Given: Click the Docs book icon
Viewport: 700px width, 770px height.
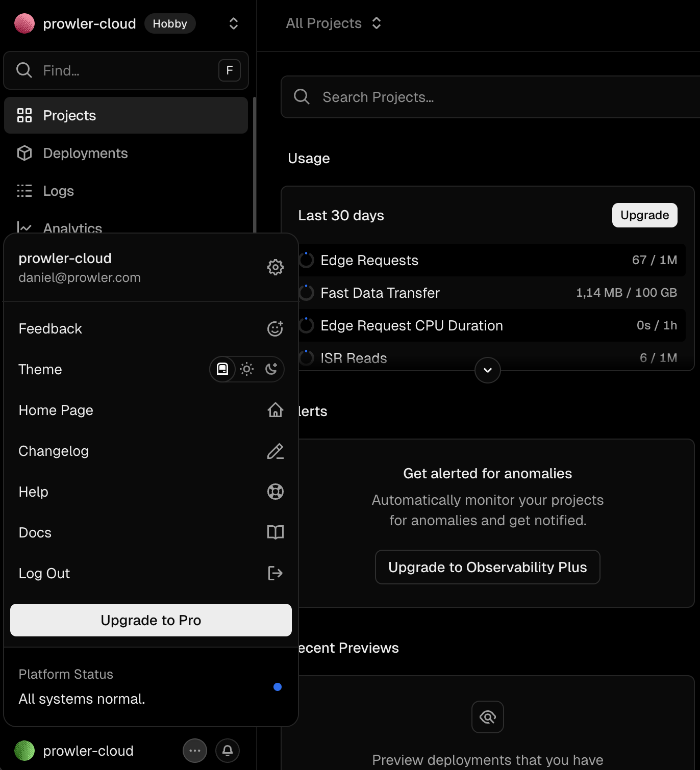Looking at the screenshot, I should tap(276, 532).
